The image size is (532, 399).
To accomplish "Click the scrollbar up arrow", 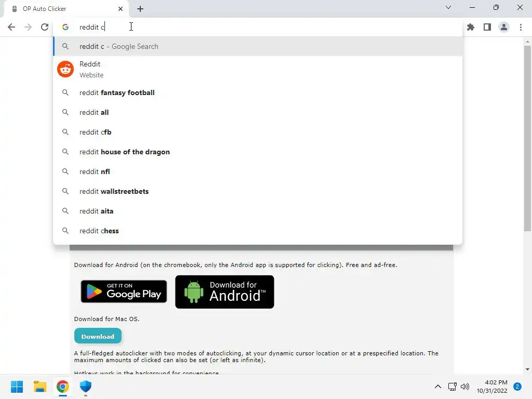I will pyautogui.click(x=527, y=42).
